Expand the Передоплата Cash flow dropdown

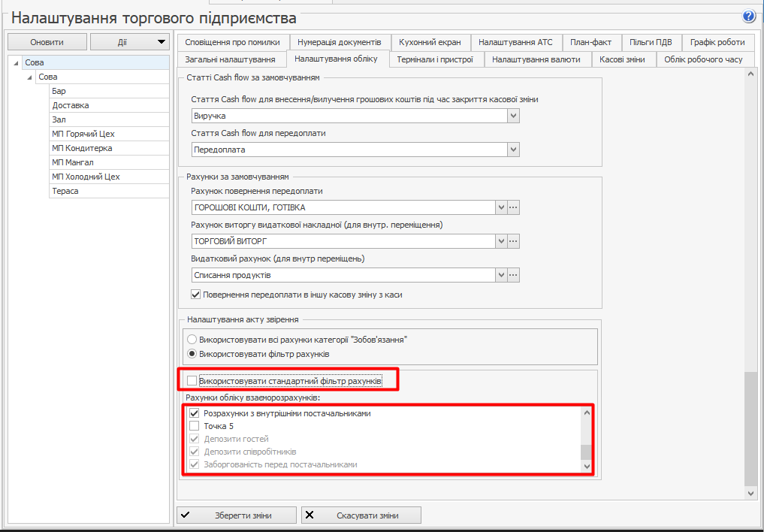coord(513,150)
